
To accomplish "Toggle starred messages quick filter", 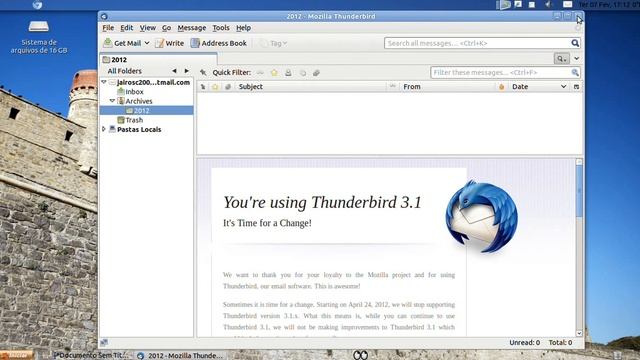I will click(274, 73).
